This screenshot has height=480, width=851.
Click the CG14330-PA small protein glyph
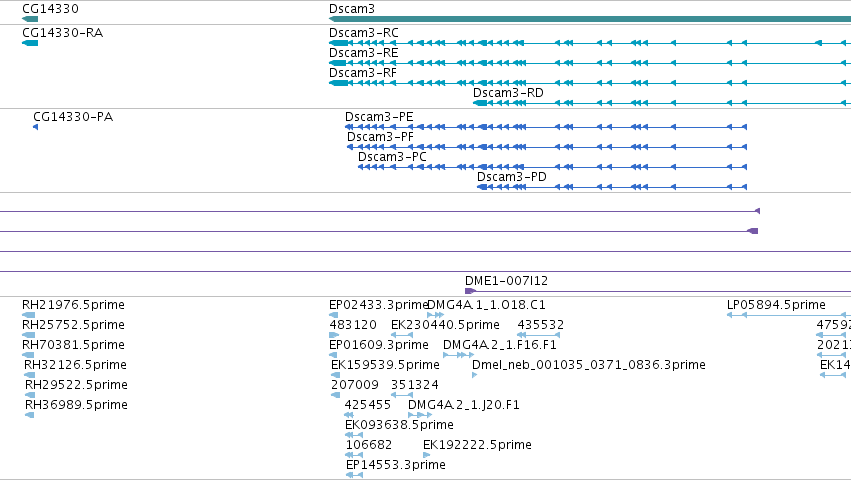35,127
